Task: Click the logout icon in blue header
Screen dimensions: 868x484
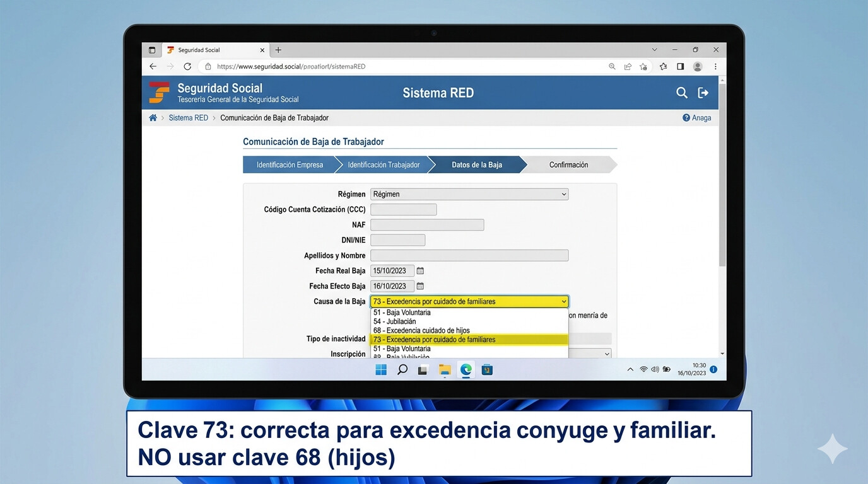Action: pos(703,93)
